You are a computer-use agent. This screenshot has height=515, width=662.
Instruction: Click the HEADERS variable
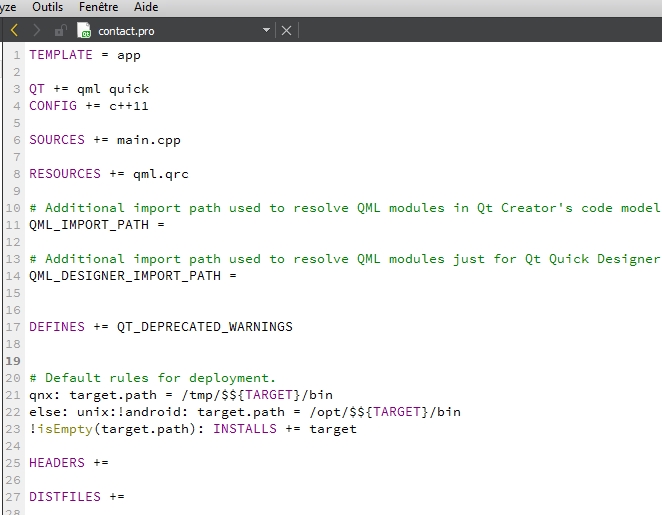click(57, 463)
